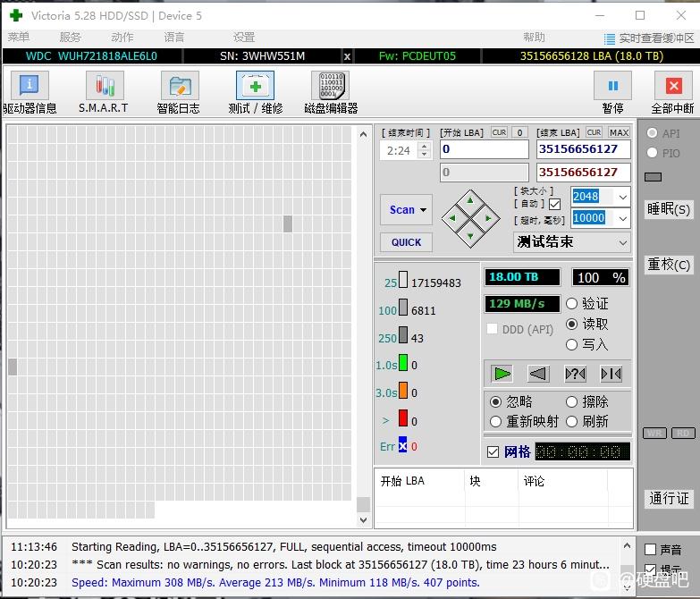Click the blue Err X block marker
The width and height of the screenshot is (700, 599).
(x=402, y=445)
